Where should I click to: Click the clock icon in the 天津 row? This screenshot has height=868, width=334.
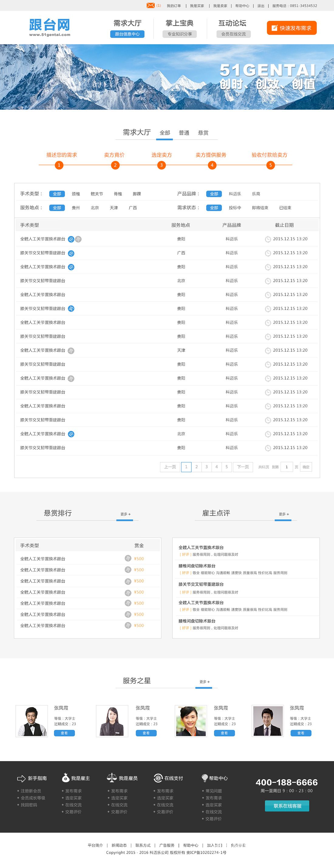coord(268,350)
